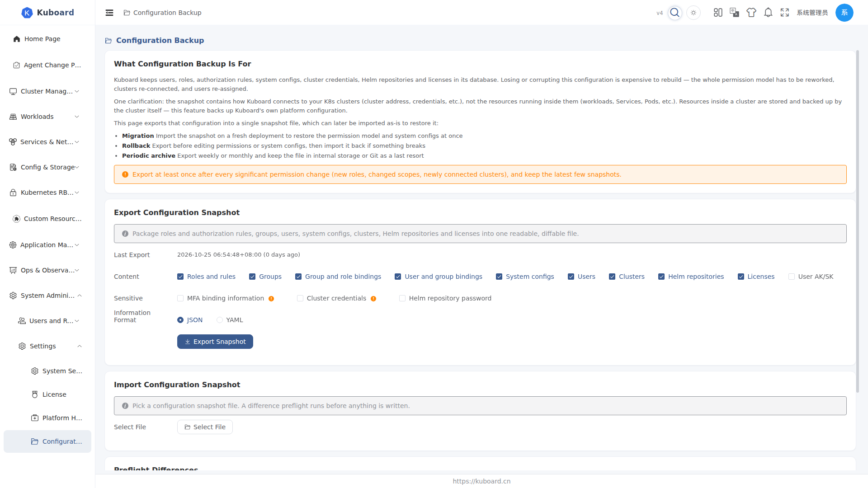Open the layout panels icon in header

point(718,13)
